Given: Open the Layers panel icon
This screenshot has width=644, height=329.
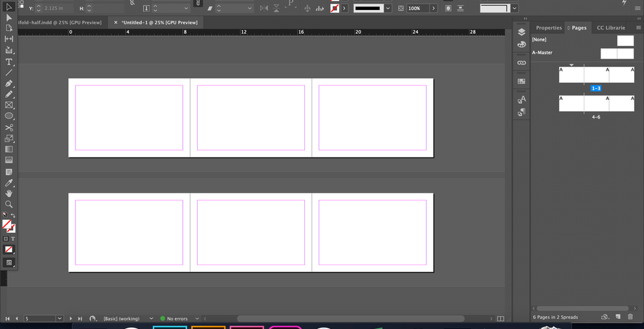Looking at the screenshot, I should (521, 32).
